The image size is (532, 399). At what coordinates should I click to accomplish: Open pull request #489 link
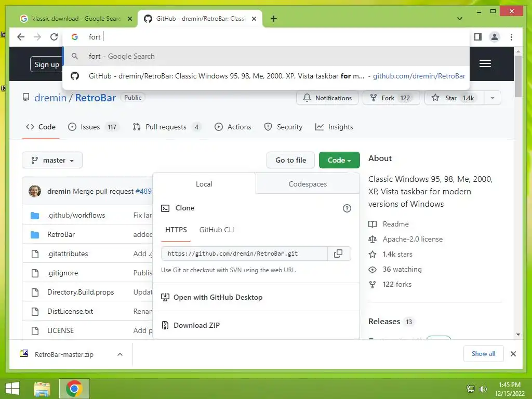click(143, 191)
